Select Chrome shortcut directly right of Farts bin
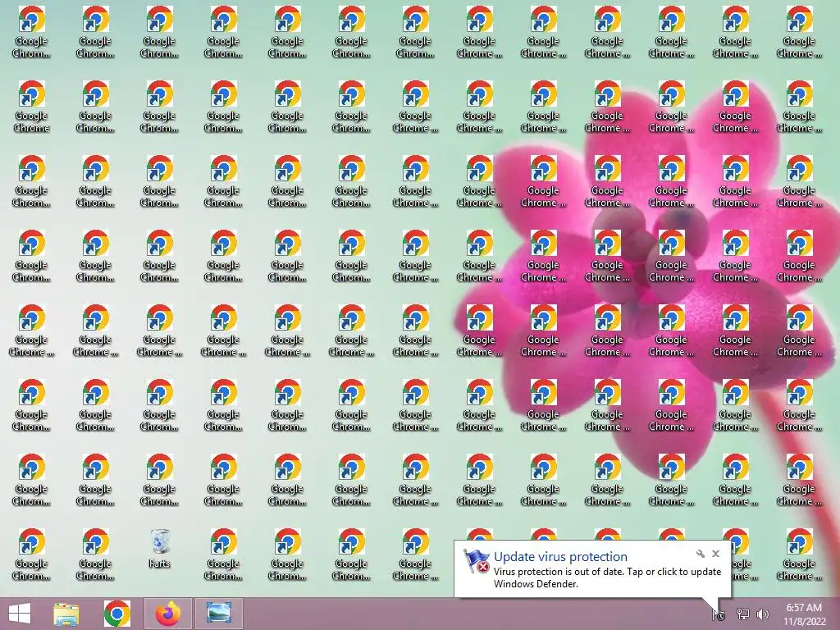Screen dimensions: 840x630 223,554
